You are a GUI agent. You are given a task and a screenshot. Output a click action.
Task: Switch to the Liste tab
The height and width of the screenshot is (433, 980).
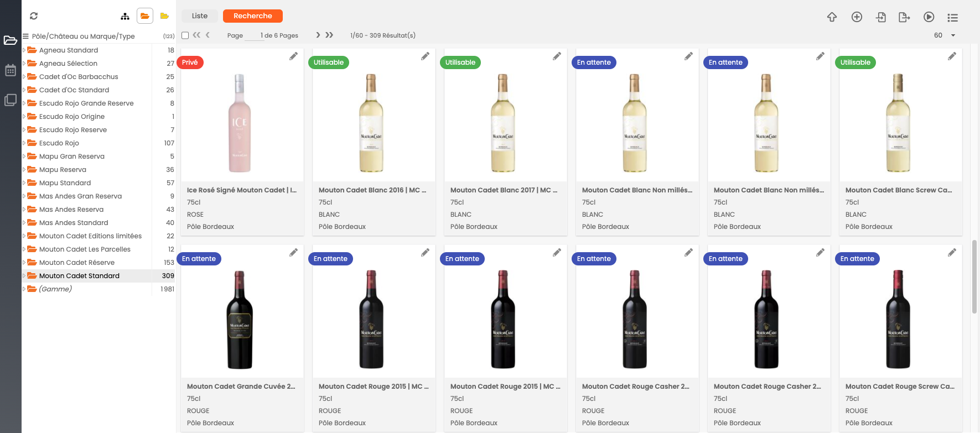[x=200, y=16]
